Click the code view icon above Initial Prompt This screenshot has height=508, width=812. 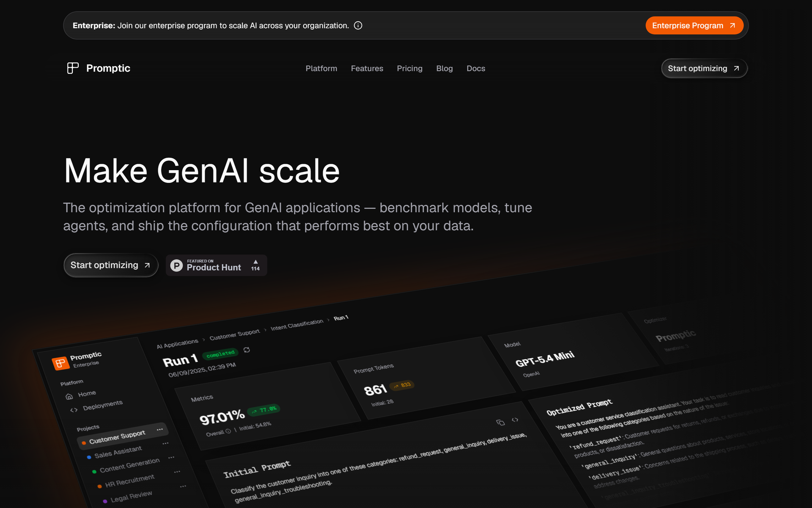[x=515, y=420]
